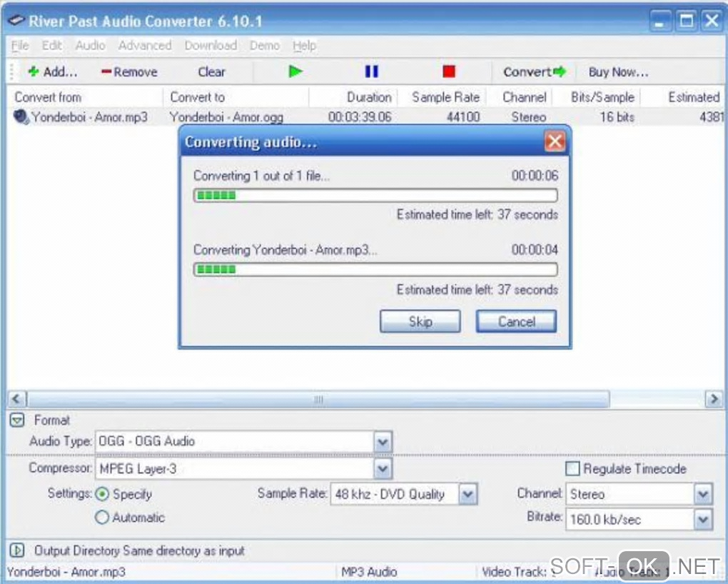Open the Advanced menu
Viewport: 728px width, 584px height.
click(145, 46)
